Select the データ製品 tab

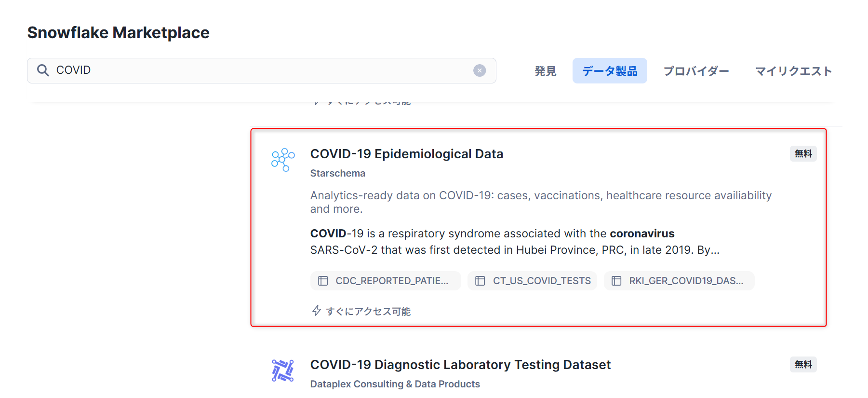(610, 71)
